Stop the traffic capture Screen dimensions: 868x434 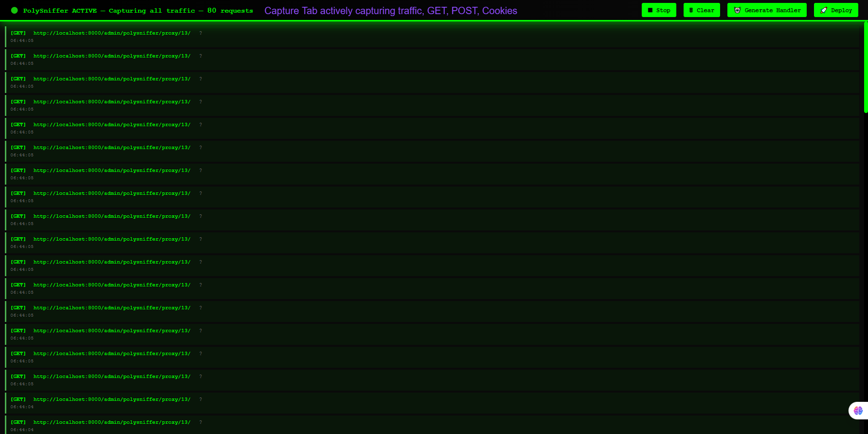coord(659,10)
